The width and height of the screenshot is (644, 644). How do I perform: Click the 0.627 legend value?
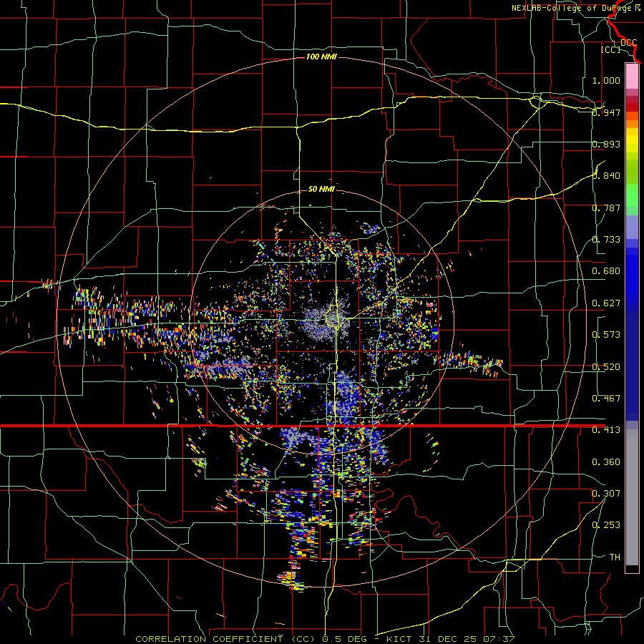(606, 303)
